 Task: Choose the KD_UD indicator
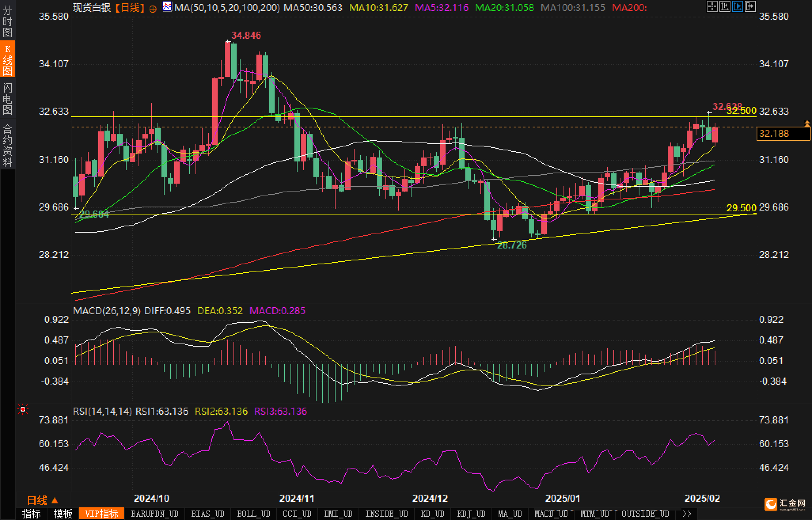pyautogui.click(x=433, y=514)
